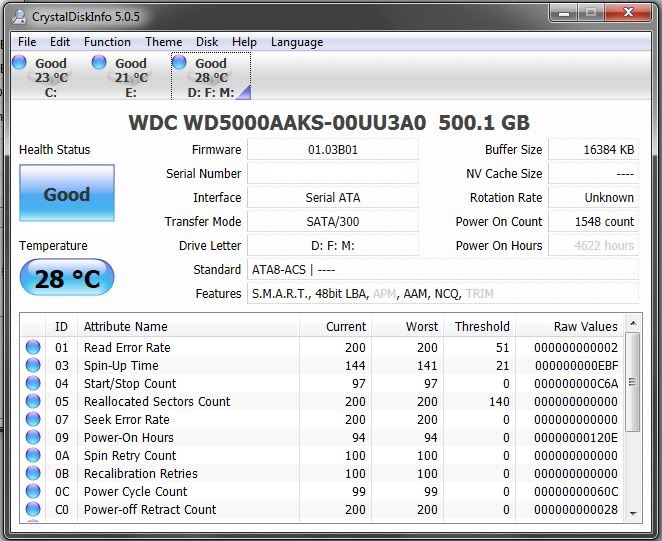Click the blue Good health status button
Screen dimensions: 662x541
[x=67, y=194]
